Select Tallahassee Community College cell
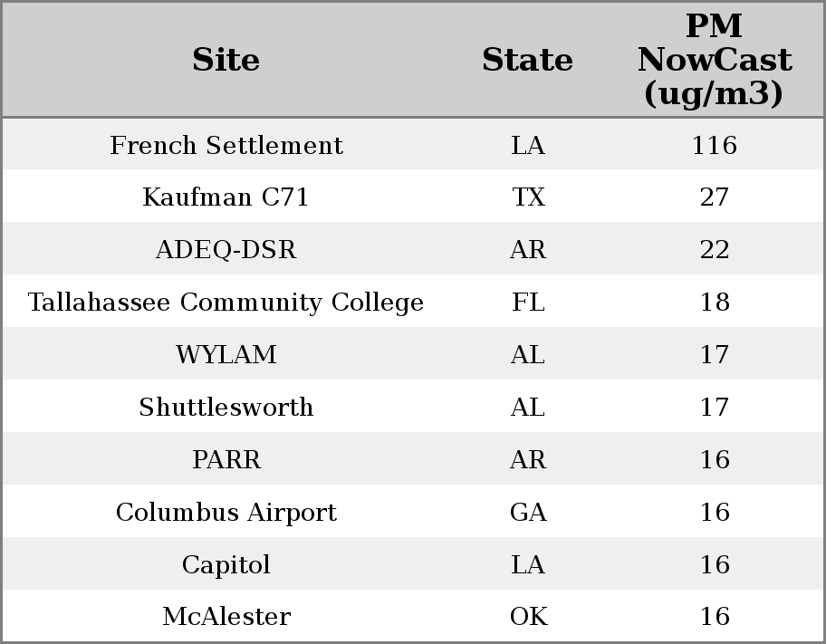The image size is (826, 644). [x=226, y=303]
